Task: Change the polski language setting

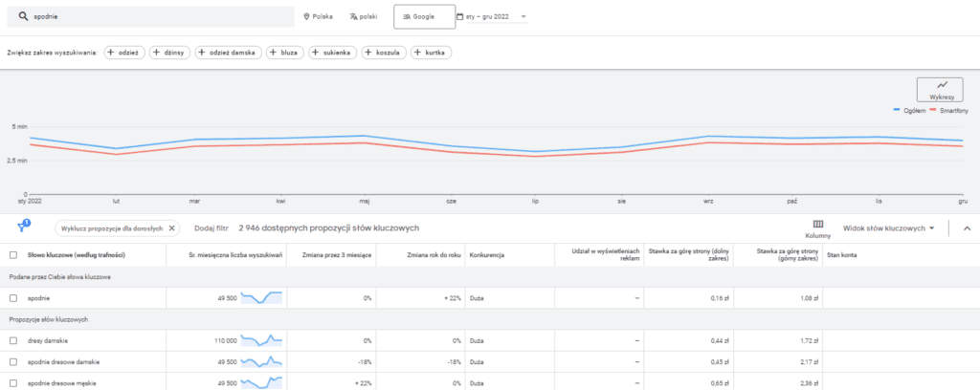Action: pos(363,17)
